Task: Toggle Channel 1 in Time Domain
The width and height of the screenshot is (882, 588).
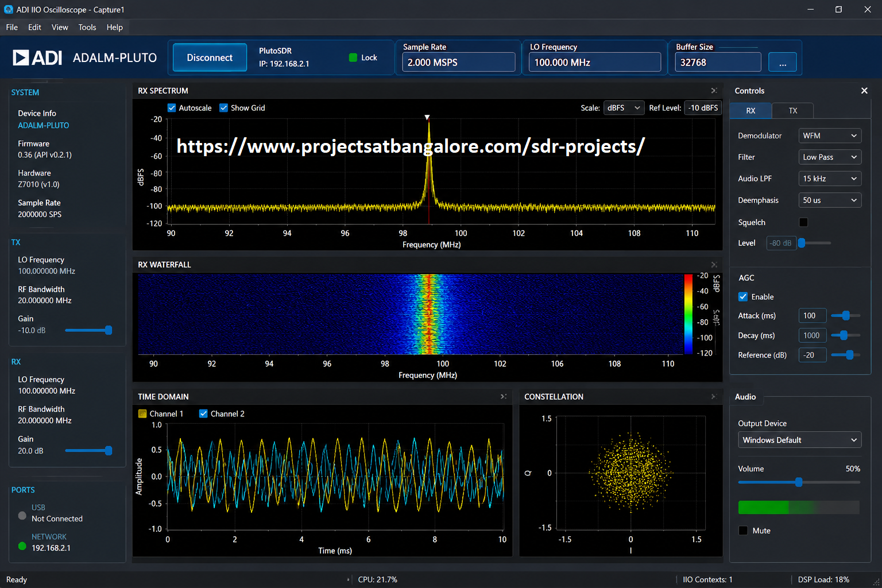Action: tap(142, 413)
